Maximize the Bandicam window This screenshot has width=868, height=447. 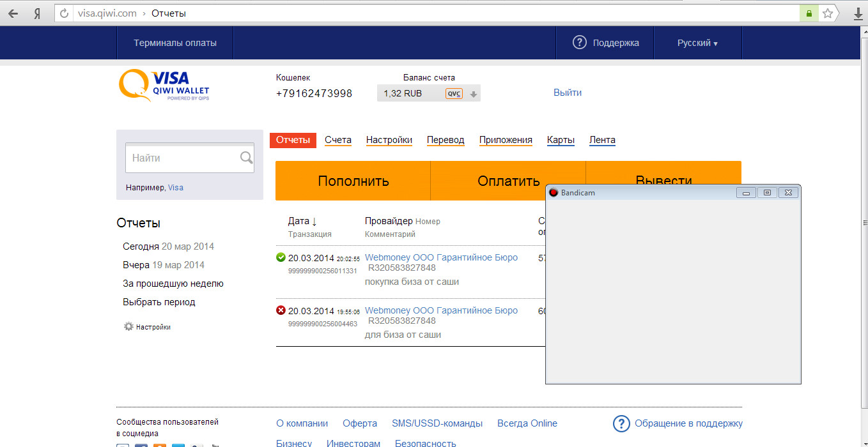point(767,192)
